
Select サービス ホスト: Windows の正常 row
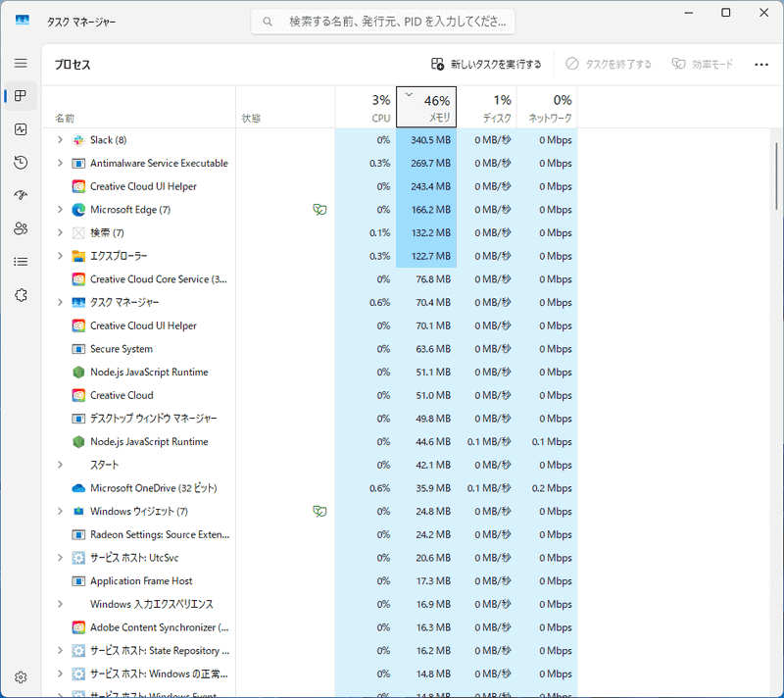coord(310,673)
